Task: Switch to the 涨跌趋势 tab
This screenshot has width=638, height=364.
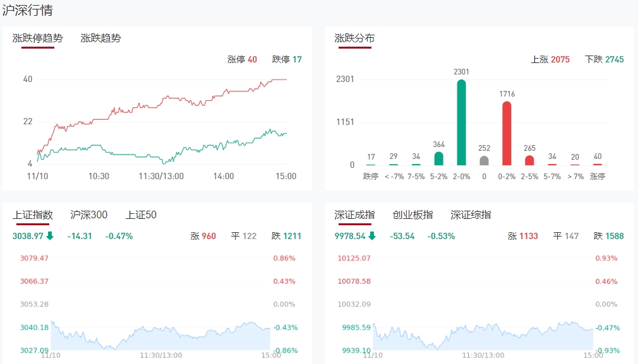Action: [x=100, y=38]
